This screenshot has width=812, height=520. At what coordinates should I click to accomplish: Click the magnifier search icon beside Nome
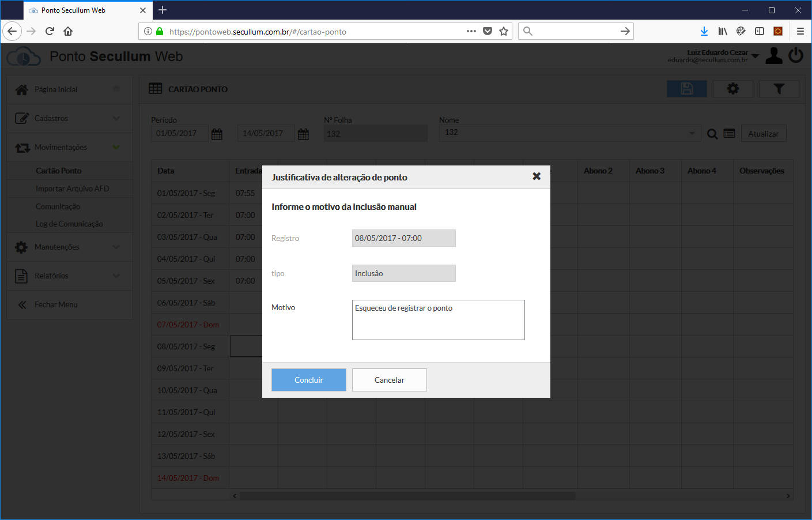pyautogui.click(x=712, y=134)
